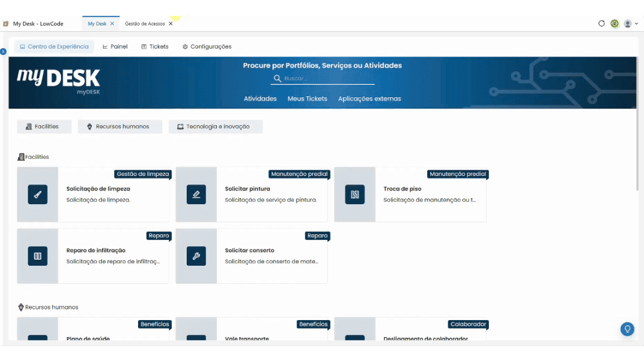Click the Gestão de limpeza tag

pyautogui.click(x=143, y=174)
